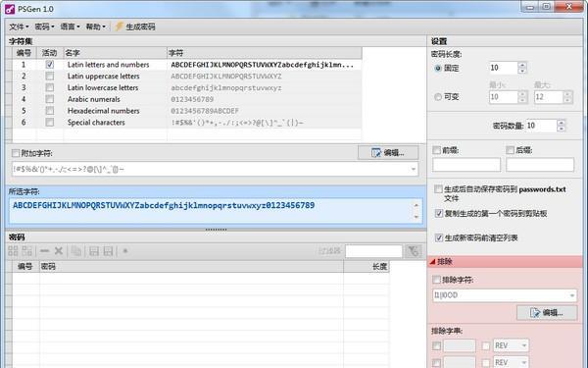Click the fixed length value field showing 10
The image size is (588, 368).
[504, 68]
